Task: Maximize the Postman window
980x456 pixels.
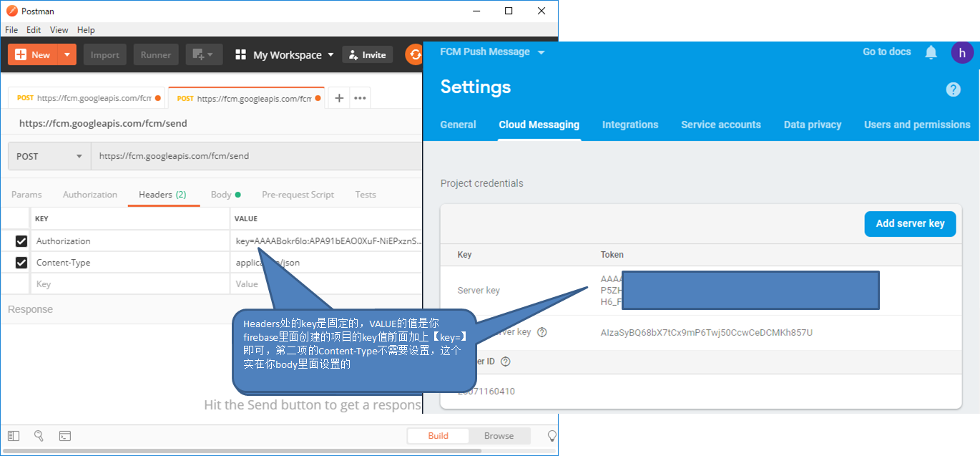Action: click(509, 11)
